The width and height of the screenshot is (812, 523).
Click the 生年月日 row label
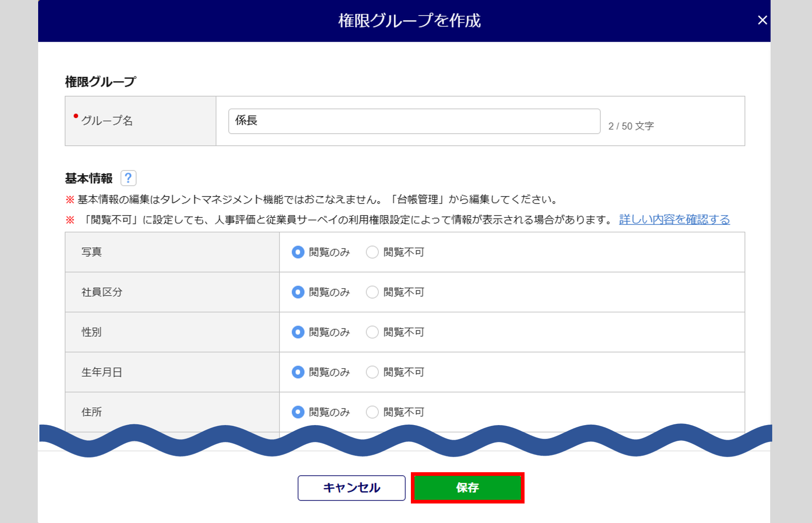101,372
